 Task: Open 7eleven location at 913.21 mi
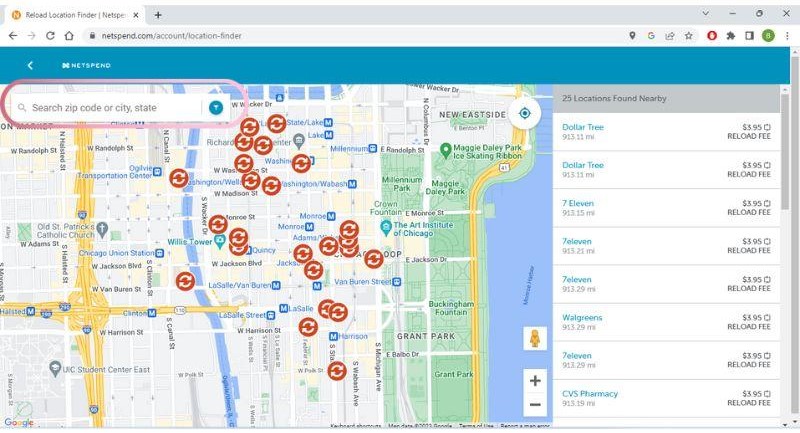(x=577, y=241)
